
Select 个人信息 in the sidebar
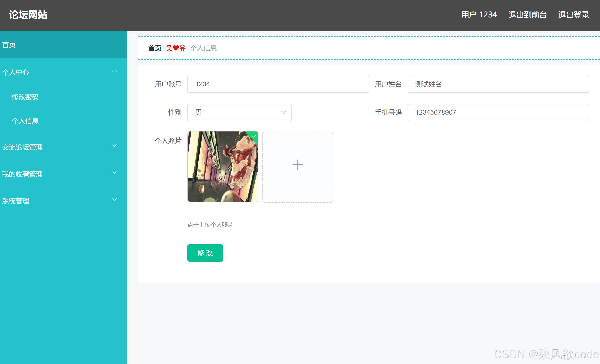[x=25, y=121]
